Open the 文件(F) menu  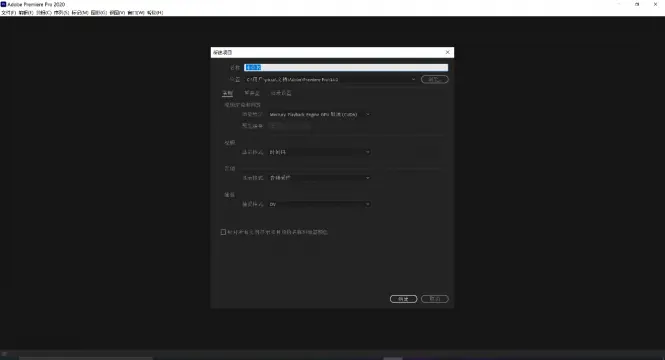tap(8, 13)
